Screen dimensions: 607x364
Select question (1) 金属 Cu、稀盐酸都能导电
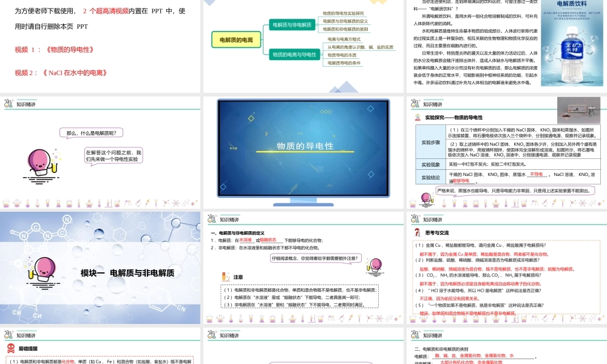pyautogui.click(x=480, y=245)
